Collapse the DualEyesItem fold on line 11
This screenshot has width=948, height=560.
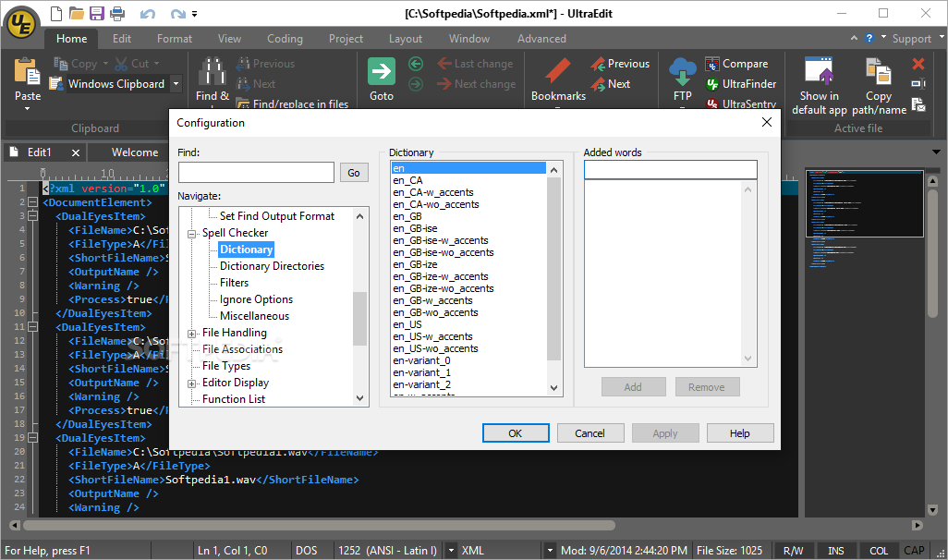pos(33,327)
